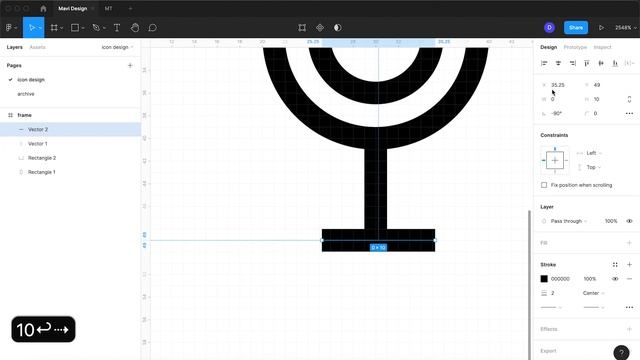Toggle layer visibility eye icon
This screenshot has width=640, height=360.
(629, 221)
